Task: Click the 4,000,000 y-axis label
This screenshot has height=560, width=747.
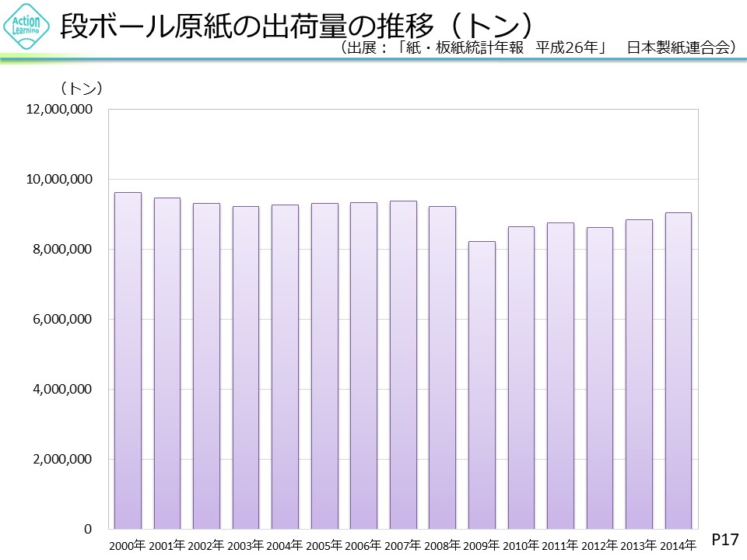Action: pyautogui.click(x=63, y=389)
